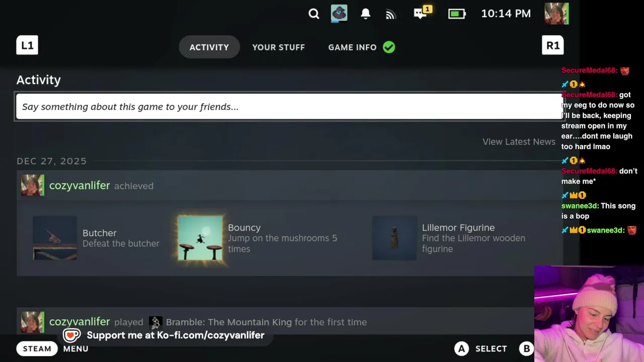Open cozyvanlifer name in achieved row

click(79, 186)
